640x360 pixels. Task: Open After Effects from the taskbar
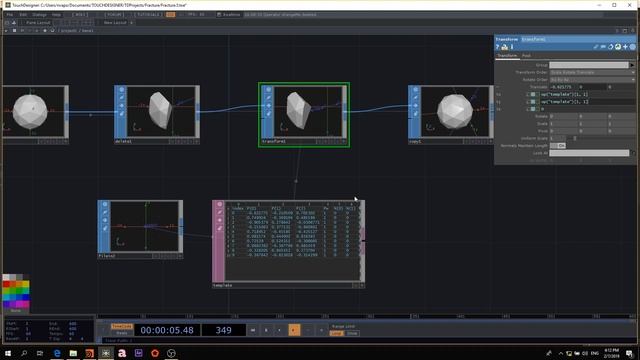[138, 353]
